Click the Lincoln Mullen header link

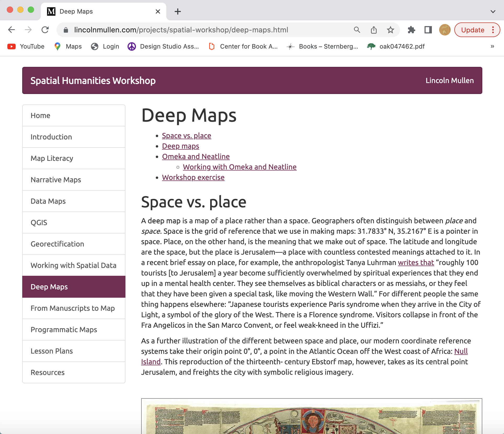pyautogui.click(x=450, y=81)
